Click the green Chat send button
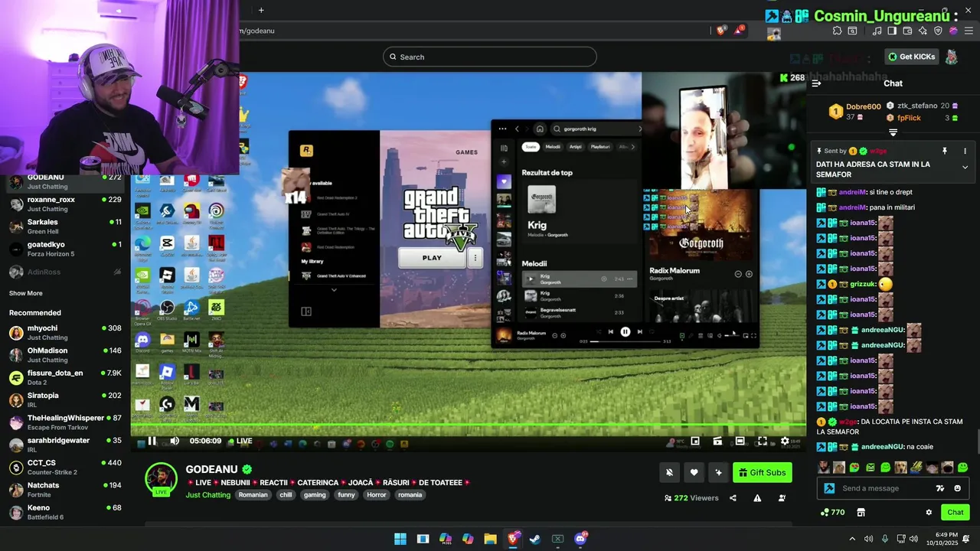980x551 pixels. (x=955, y=513)
